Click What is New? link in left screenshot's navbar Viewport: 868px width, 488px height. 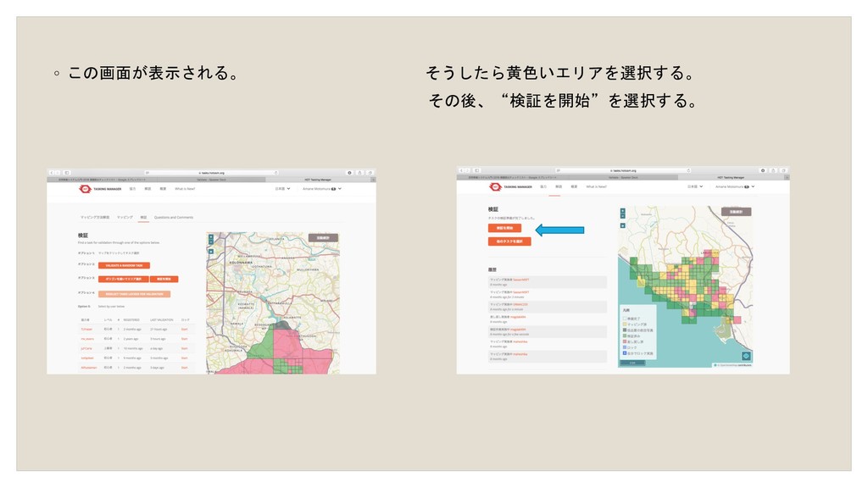coord(185,189)
